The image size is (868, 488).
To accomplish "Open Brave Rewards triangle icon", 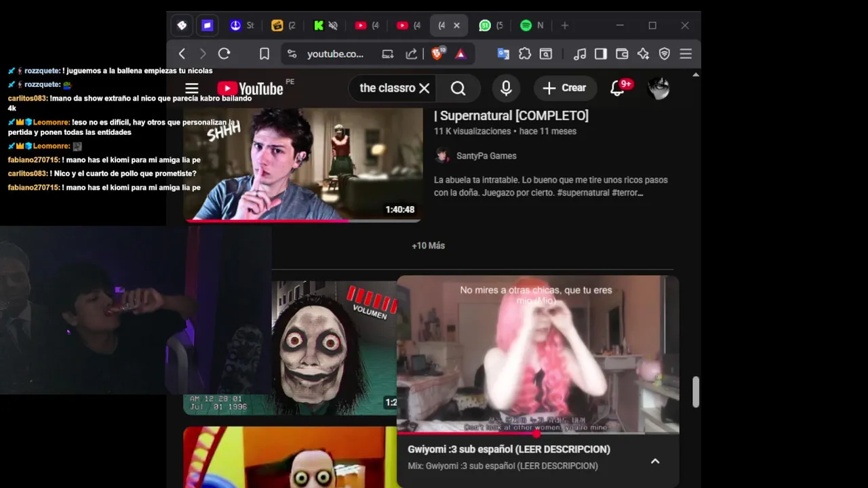I will tap(460, 54).
